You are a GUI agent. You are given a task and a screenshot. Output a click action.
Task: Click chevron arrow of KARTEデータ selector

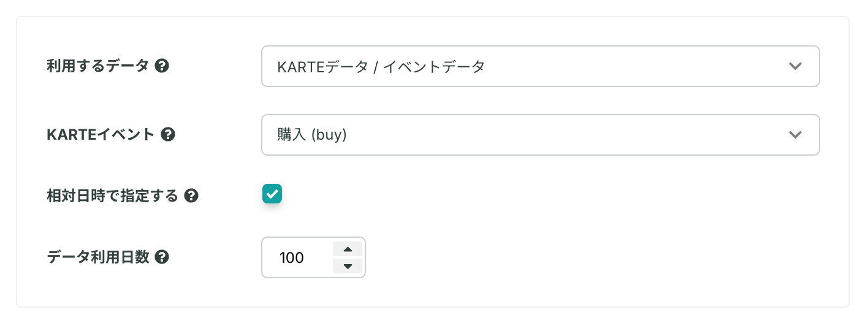click(x=795, y=66)
